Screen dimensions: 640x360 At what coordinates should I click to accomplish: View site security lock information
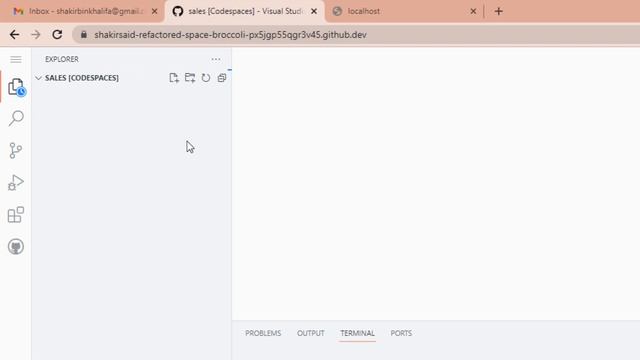pos(84,35)
